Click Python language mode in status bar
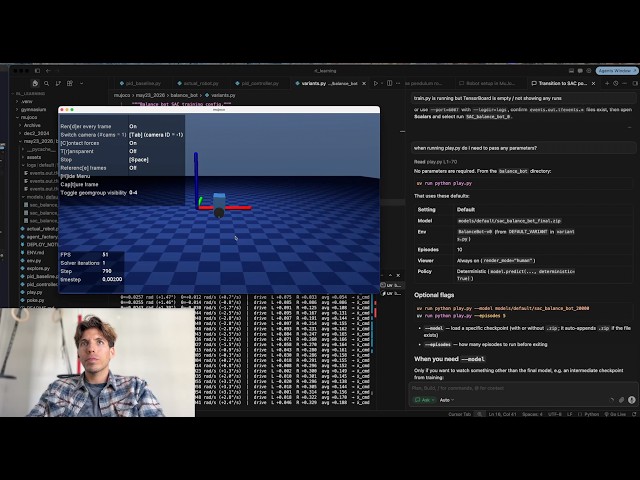 click(x=589, y=414)
